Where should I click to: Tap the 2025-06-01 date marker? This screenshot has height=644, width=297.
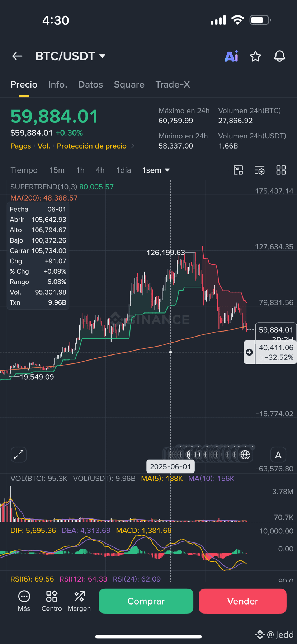170,467
